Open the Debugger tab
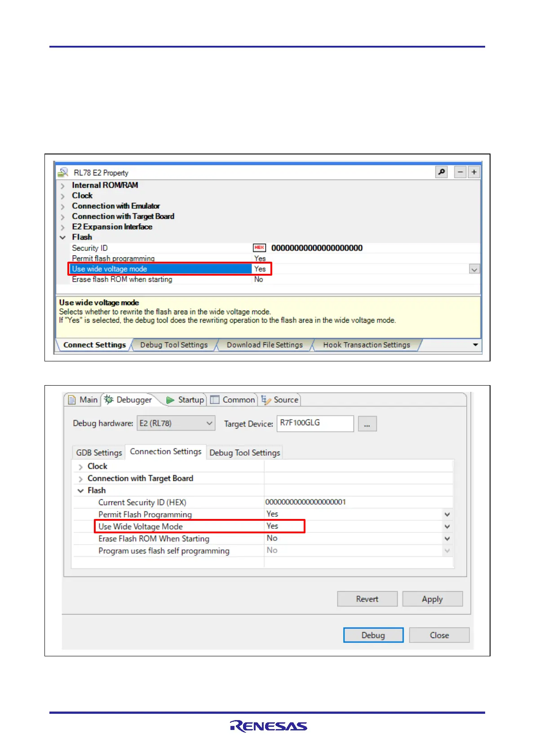 pos(128,400)
